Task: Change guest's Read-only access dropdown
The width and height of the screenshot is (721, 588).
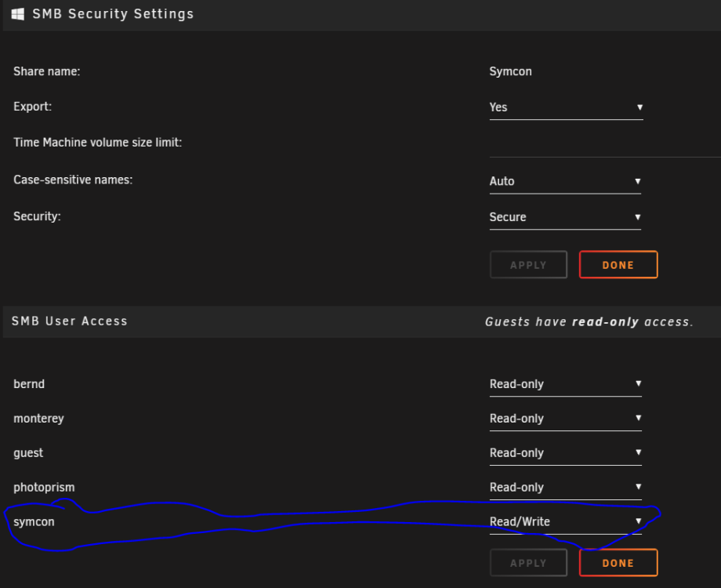Action: coord(565,453)
